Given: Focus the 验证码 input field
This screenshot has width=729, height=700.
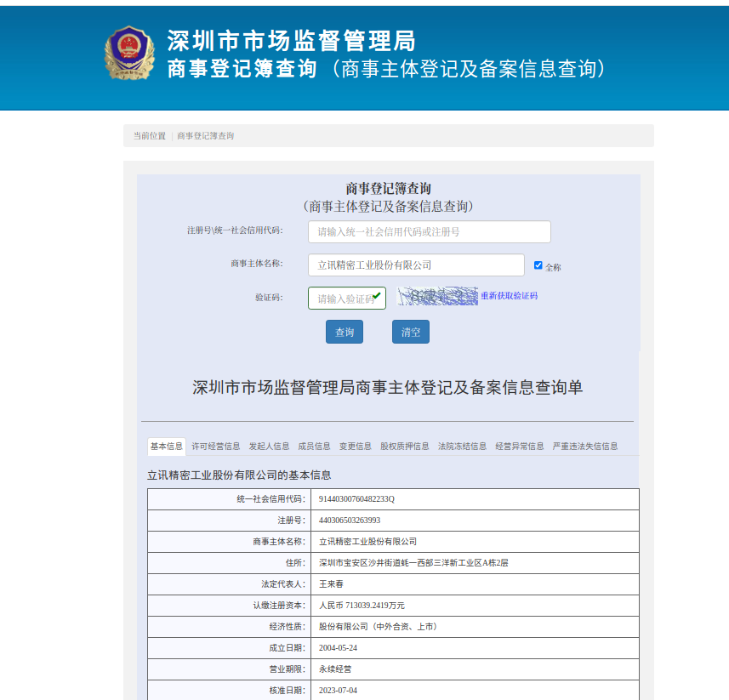Looking at the screenshot, I should point(347,298).
